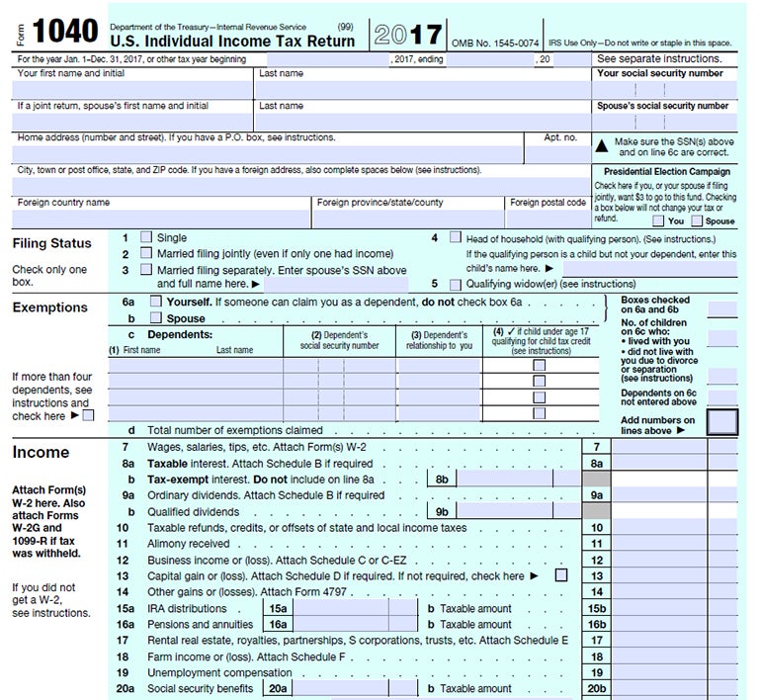Check Married filing jointly box
This screenshot has width=759, height=700.
[x=145, y=253]
